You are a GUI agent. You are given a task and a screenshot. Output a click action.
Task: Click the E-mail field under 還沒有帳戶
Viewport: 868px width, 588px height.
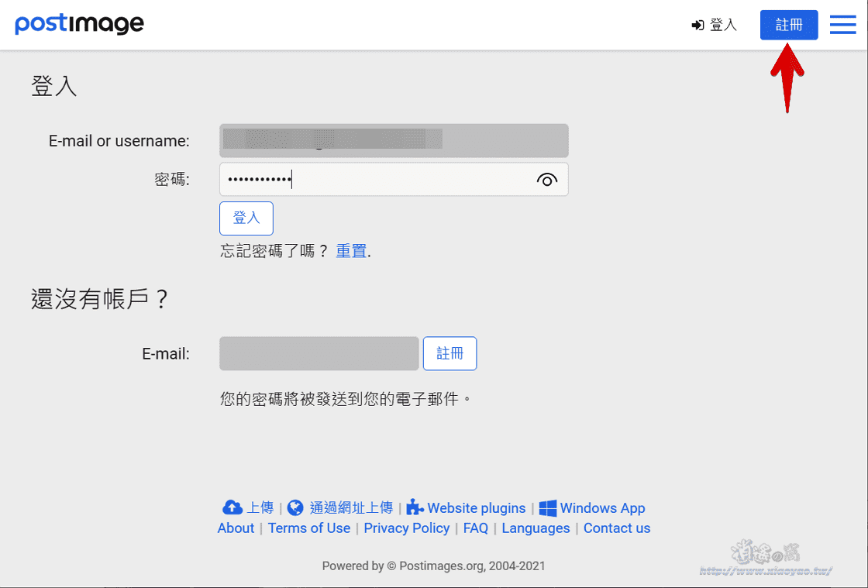coord(318,353)
